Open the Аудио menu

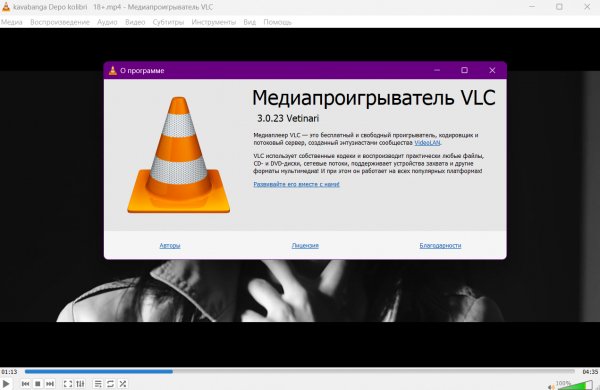click(107, 22)
